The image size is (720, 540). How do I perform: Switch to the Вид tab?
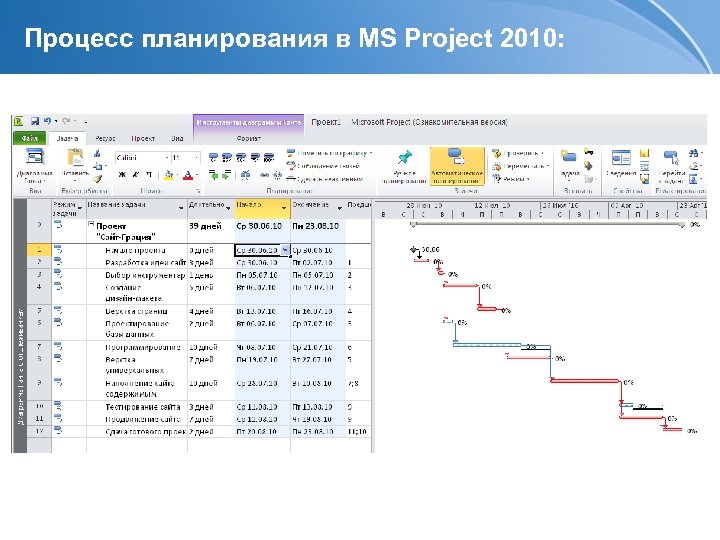pos(177,138)
